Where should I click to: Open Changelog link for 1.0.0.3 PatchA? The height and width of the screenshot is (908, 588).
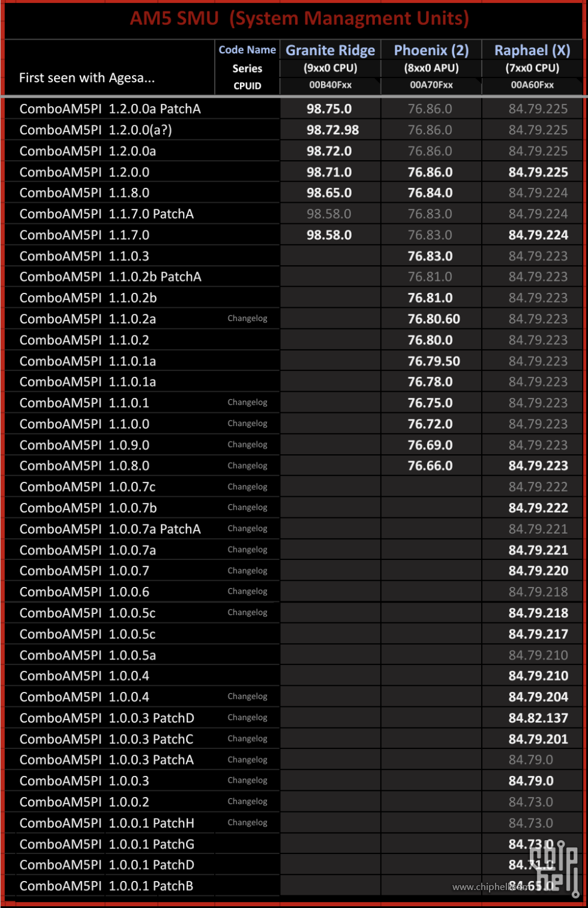coord(247,760)
